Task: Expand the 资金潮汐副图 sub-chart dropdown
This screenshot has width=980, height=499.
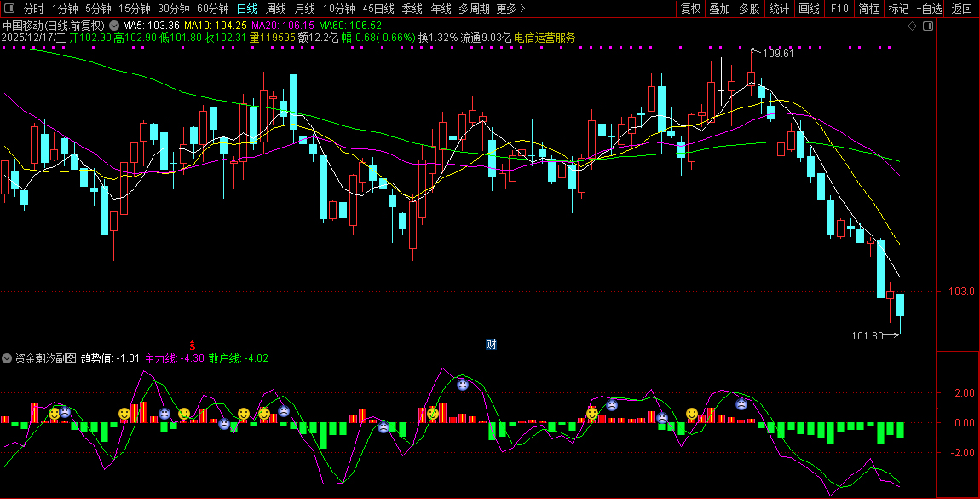Action: 8,358
